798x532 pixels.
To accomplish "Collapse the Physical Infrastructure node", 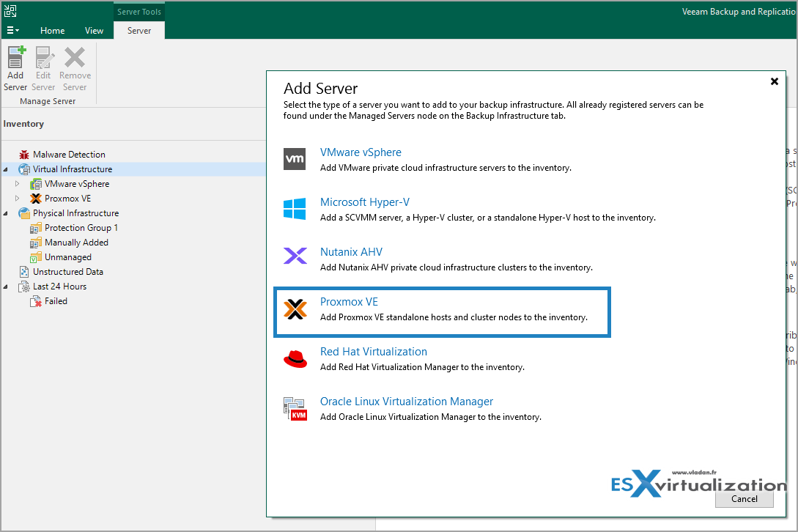I will pos(6,214).
